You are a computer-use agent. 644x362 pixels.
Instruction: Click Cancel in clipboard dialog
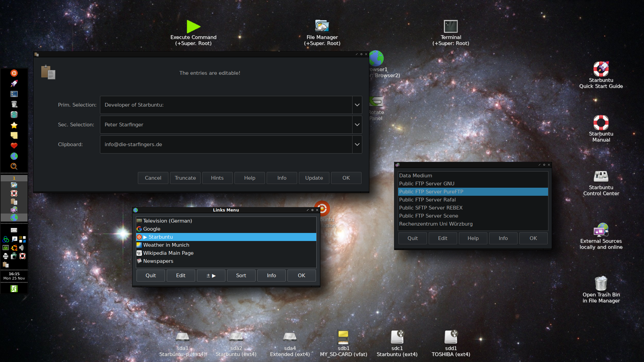[x=153, y=178]
